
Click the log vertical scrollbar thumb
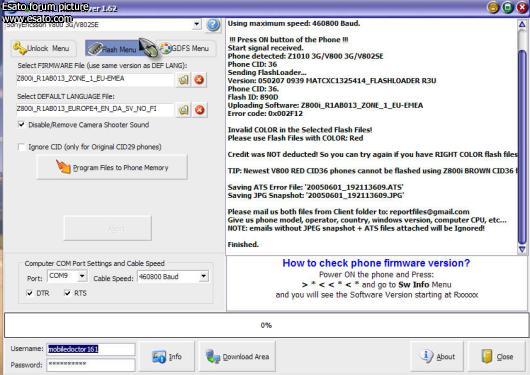522,147
